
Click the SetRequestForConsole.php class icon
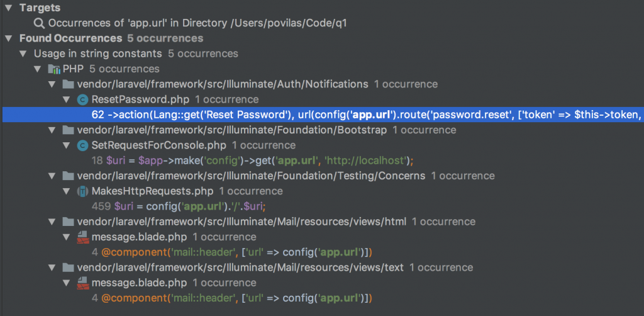coord(82,145)
